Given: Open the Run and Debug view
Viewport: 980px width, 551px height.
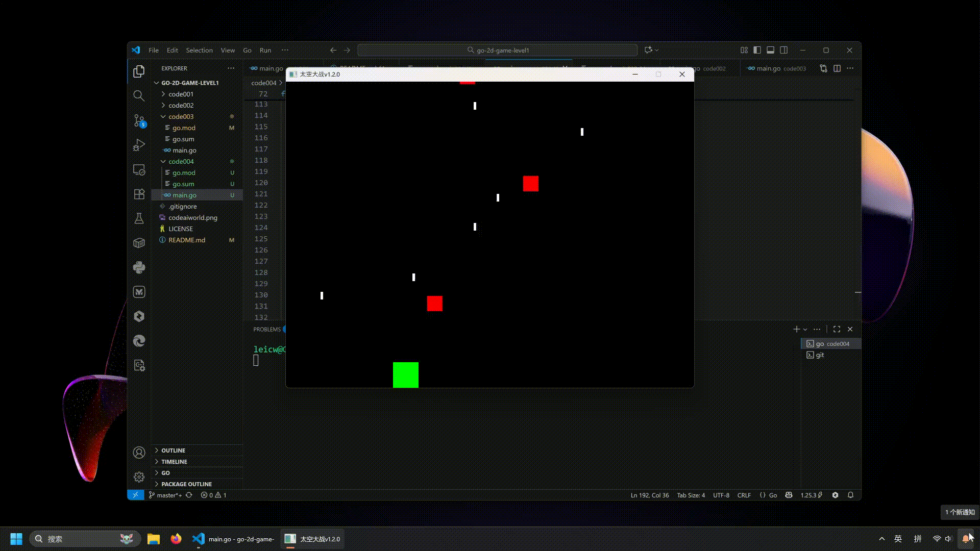Looking at the screenshot, I should 139,145.
